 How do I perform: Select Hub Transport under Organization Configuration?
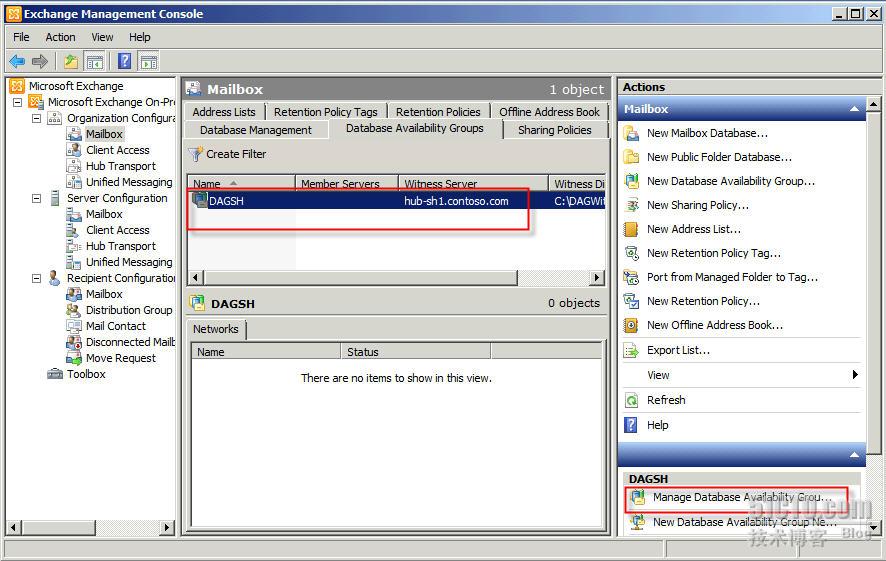(x=121, y=166)
